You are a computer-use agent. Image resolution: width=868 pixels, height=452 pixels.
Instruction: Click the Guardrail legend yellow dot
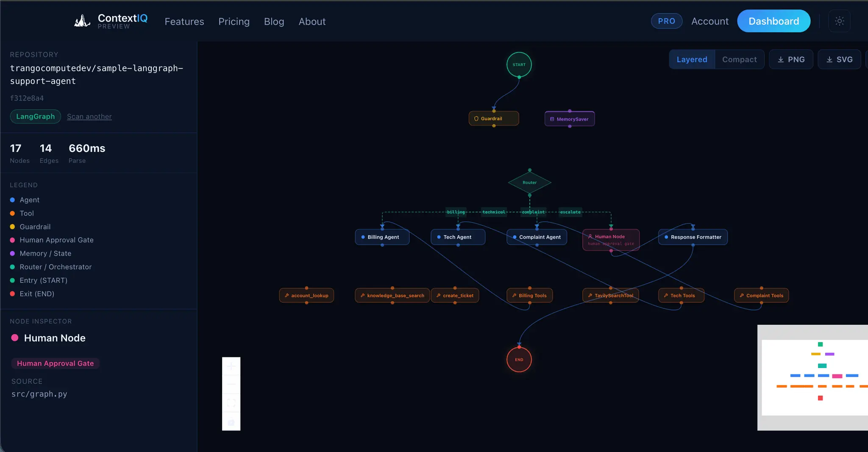12,227
